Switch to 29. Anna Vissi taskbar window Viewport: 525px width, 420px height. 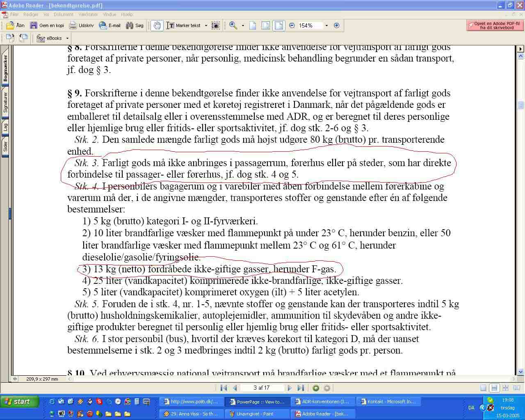click(x=191, y=414)
